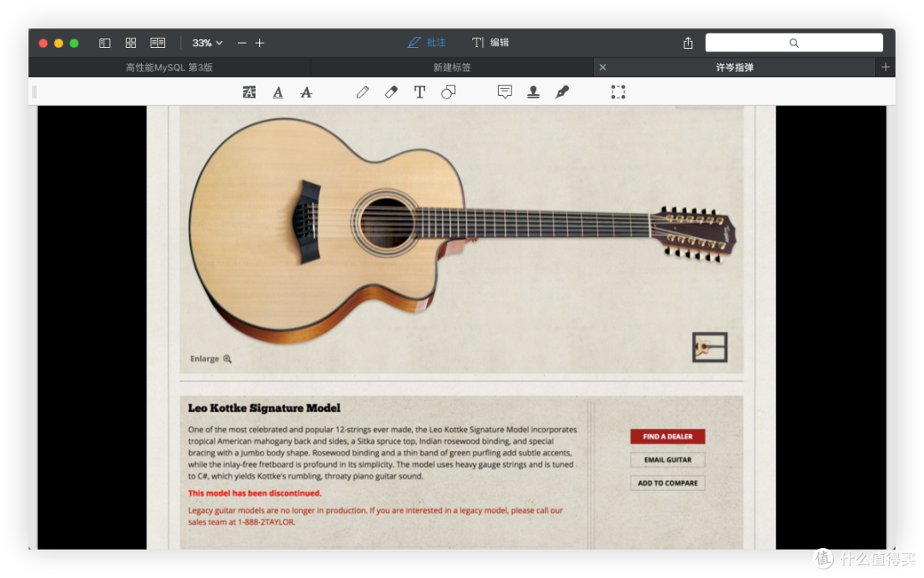
Task: Switch to the 新建标签 tab
Action: [452, 68]
